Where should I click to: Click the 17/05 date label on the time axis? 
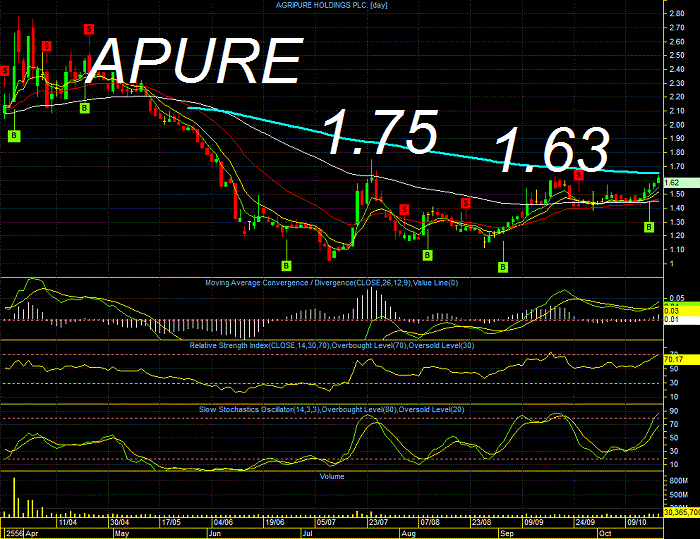171,522
